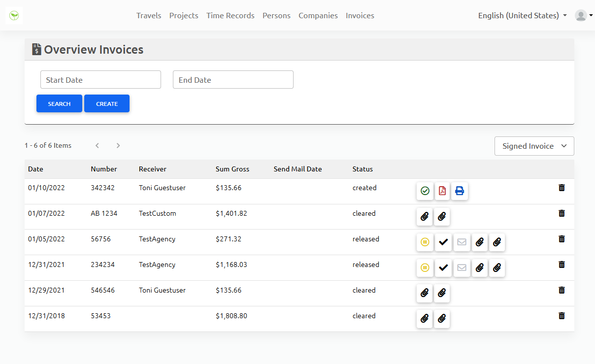Image resolution: width=595 pixels, height=364 pixels.
Task: Click the app logo in the top left
Action: [x=14, y=15]
